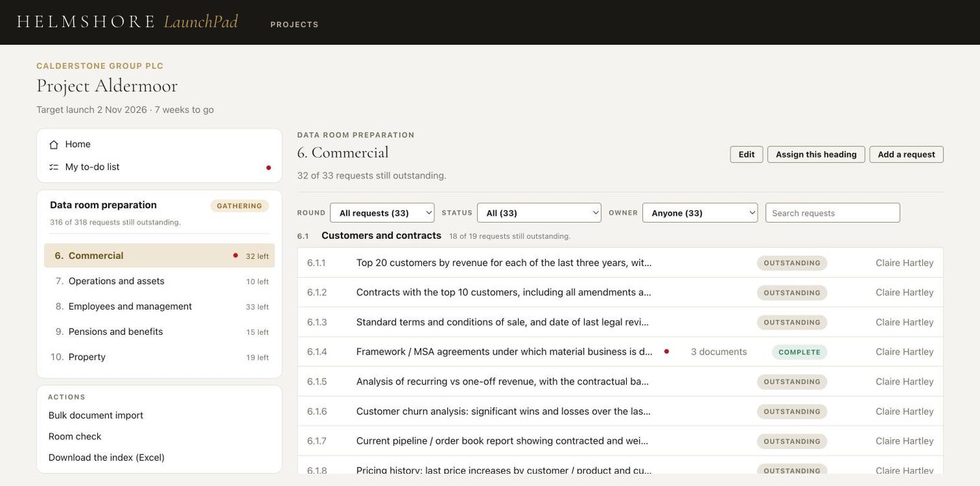Click the Customers and contracts subsection heading
This screenshot has width=980, height=486.
coord(381,236)
